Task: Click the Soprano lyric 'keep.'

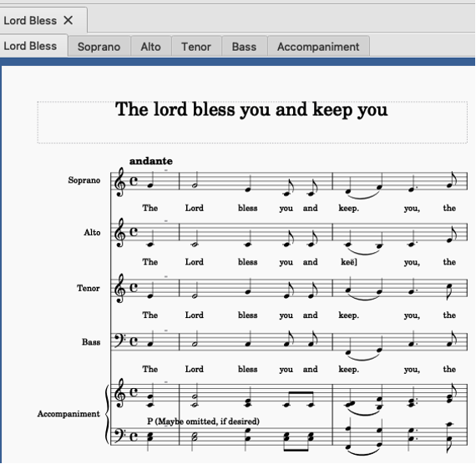Action: [349, 208]
